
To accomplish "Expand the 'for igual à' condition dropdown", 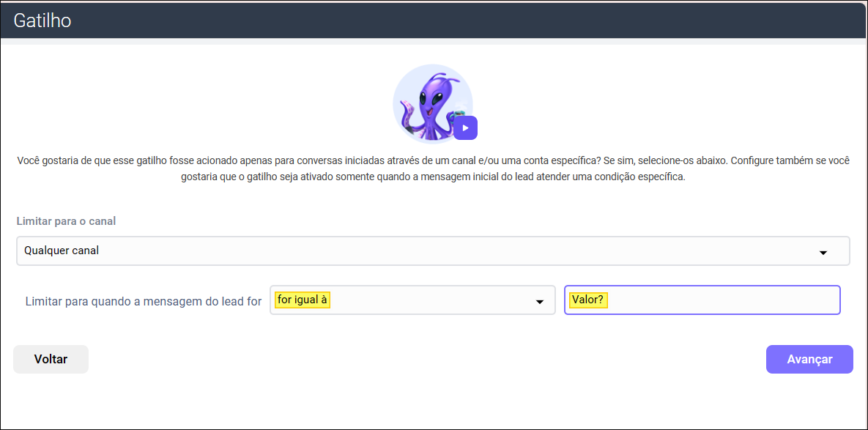I will click(412, 300).
